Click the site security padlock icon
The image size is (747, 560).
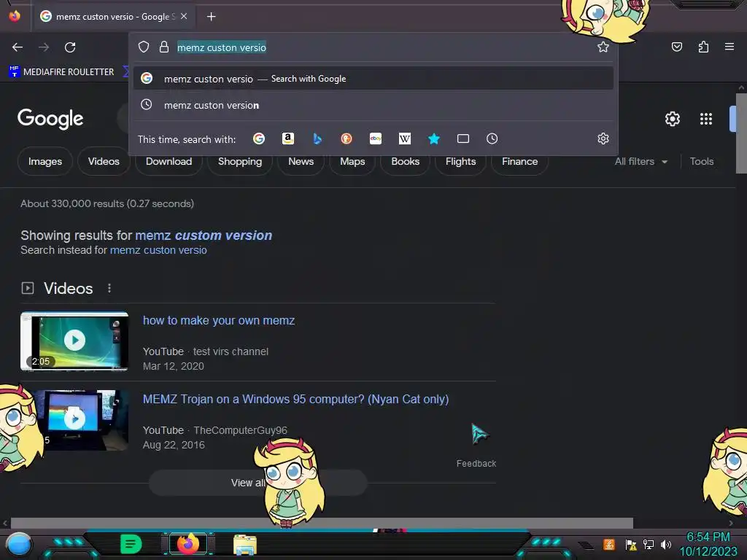pyautogui.click(x=164, y=47)
